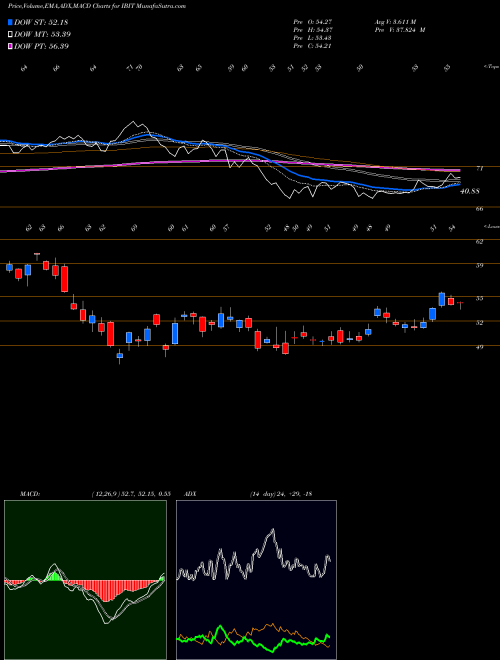The height and width of the screenshot is (660, 500).
Task: Click the 'DOW MT: 53.39' legend text
Action: (x=43, y=34)
